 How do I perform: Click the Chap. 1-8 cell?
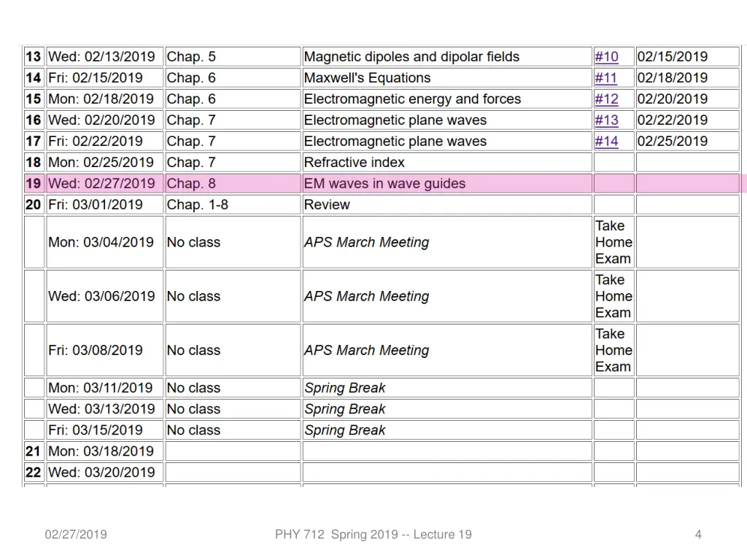[233, 205]
